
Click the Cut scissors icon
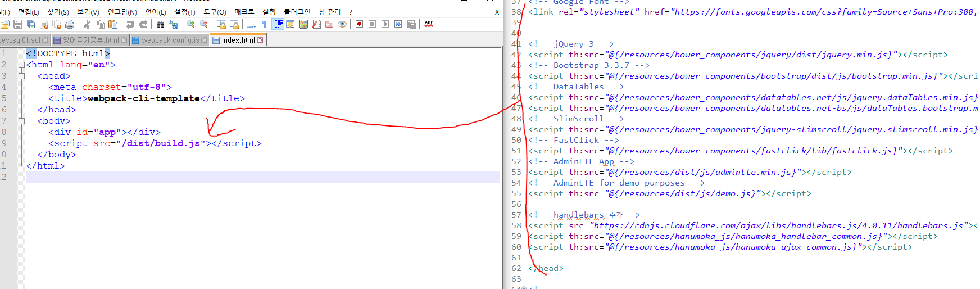point(87,24)
